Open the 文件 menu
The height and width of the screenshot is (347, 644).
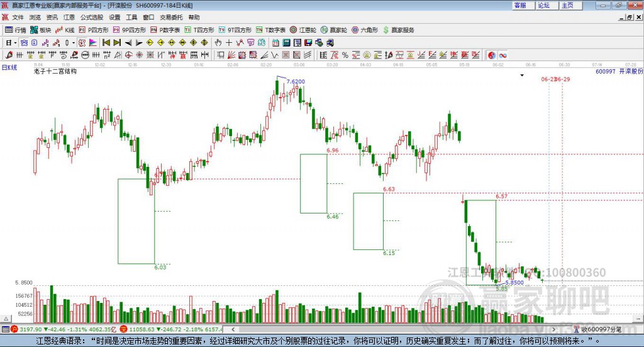point(18,17)
